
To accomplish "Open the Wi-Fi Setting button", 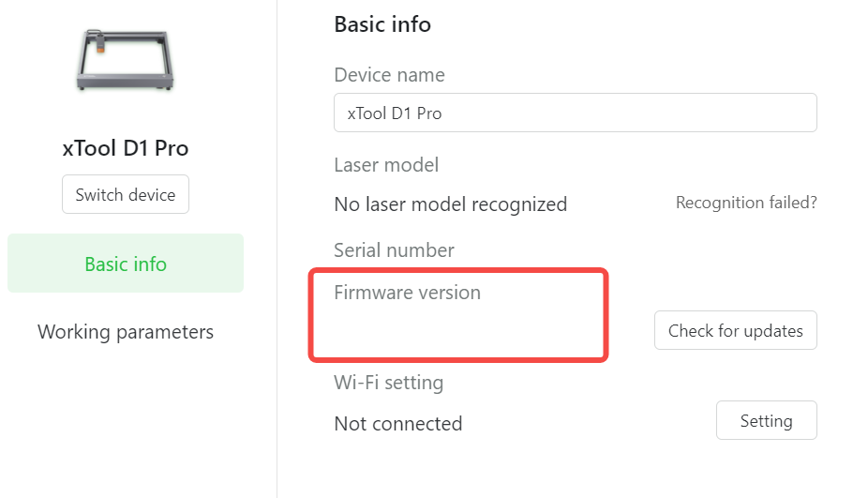I will pyautogui.click(x=766, y=421).
